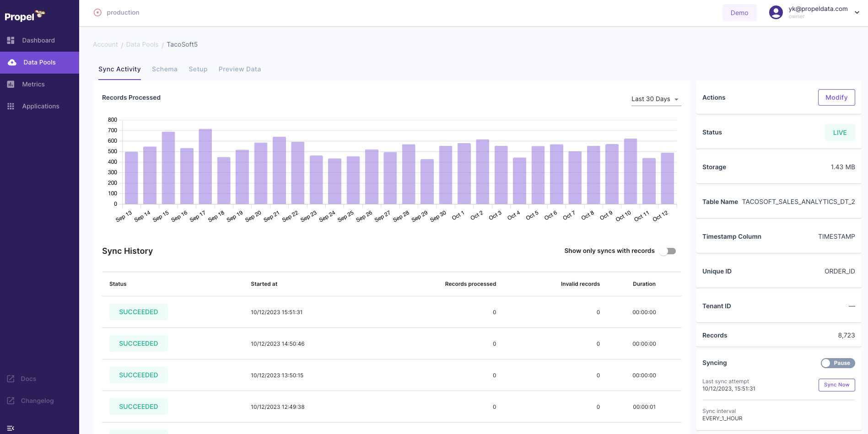Open the Docs link icon
Image resolution: width=868 pixels, height=434 pixels.
click(10, 379)
